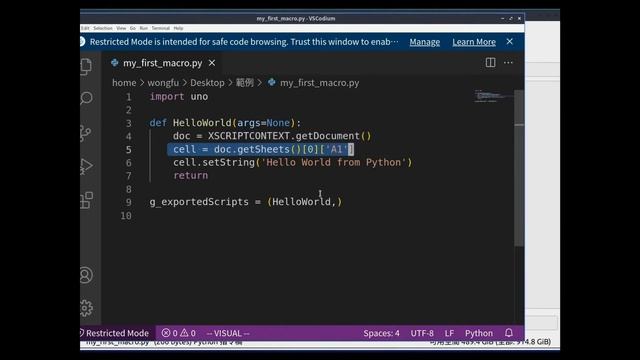This screenshot has width=640, height=360.
Task: Click getSheets on line 5
Action: 263,149
